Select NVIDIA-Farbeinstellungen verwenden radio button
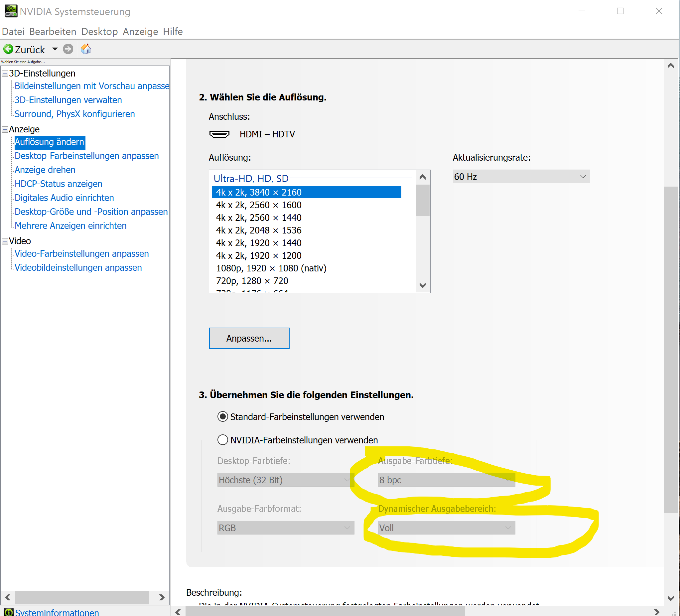The width and height of the screenshot is (680, 616). 222,440
